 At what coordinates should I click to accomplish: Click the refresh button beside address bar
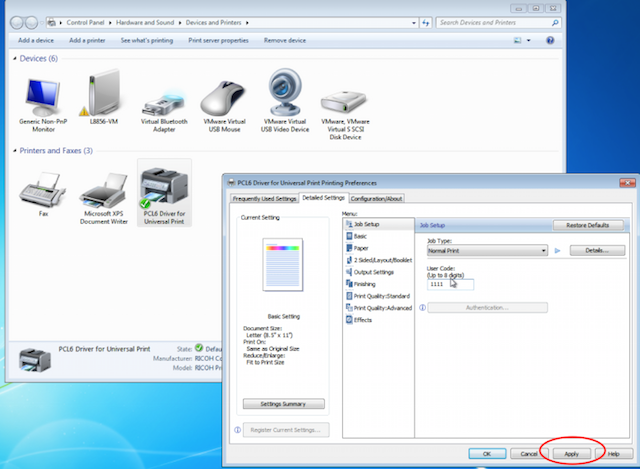(426, 23)
